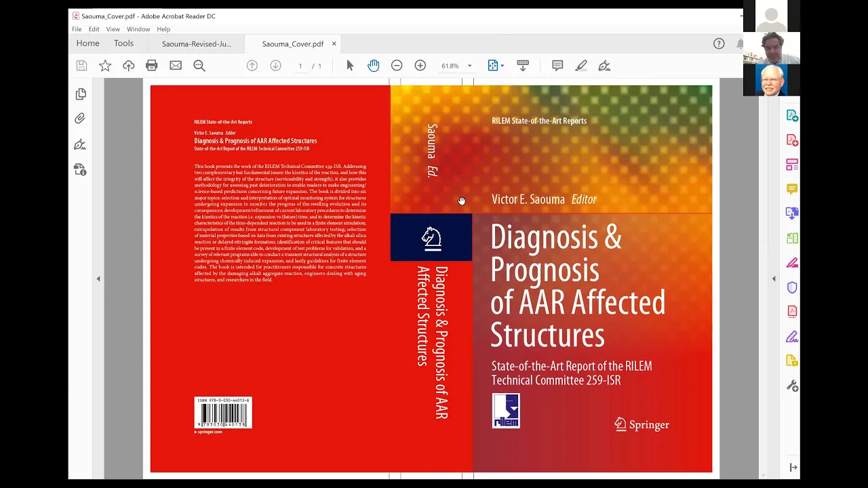The height and width of the screenshot is (488, 868).
Task: Open the Tools view
Action: [123, 43]
